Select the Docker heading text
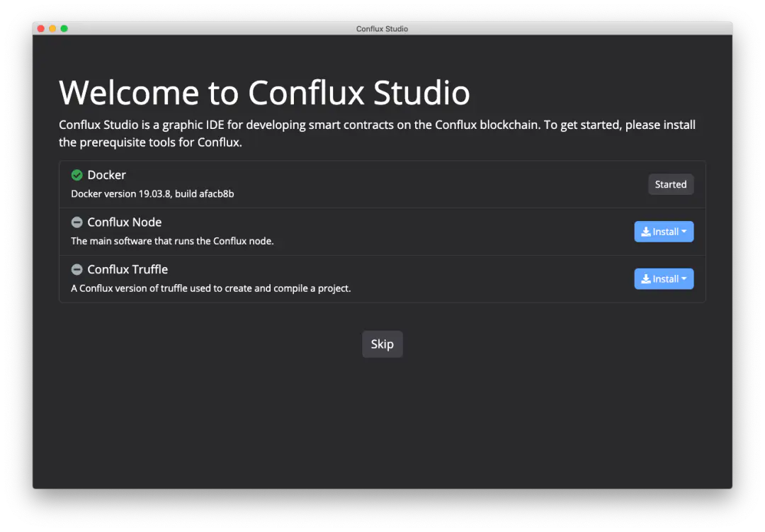Screen dimensions: 765x532 click(106, 175)
